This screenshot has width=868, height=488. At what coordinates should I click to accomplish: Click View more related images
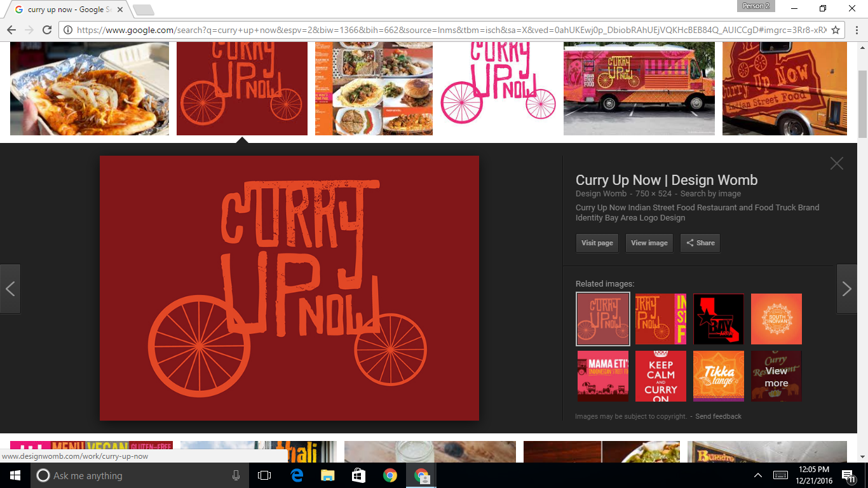coord(776,376)
